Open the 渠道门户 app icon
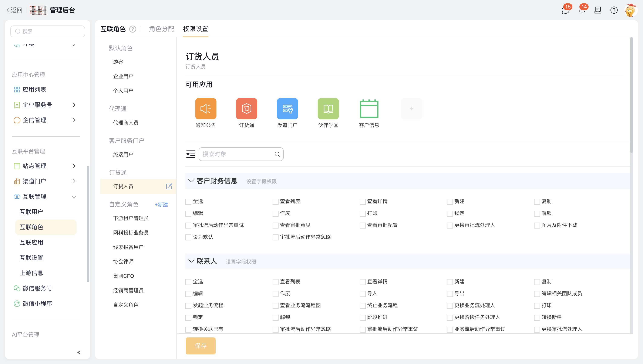This screenshot has height=364, width=643. point(287,109)
